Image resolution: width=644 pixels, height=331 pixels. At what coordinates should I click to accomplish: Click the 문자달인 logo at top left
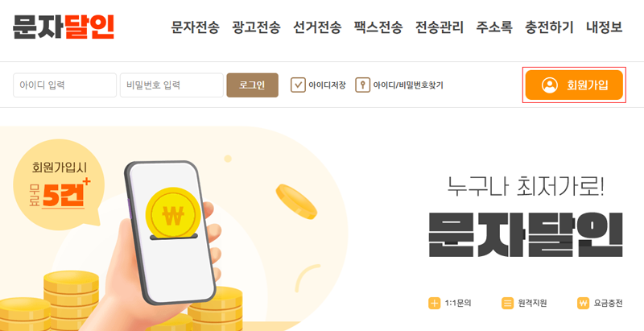pyautogui.click(x=64, y=27)
